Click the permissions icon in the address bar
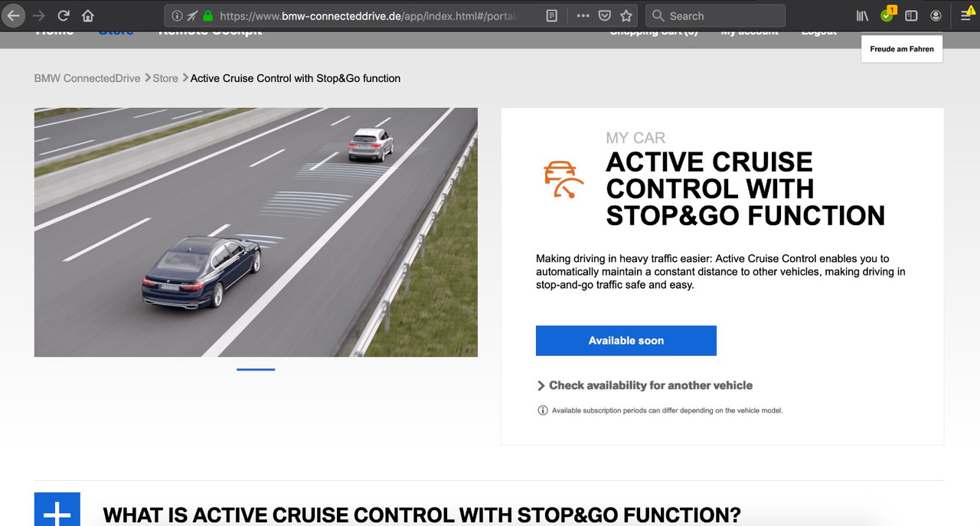980x526 pixels. tap(192, 15)
